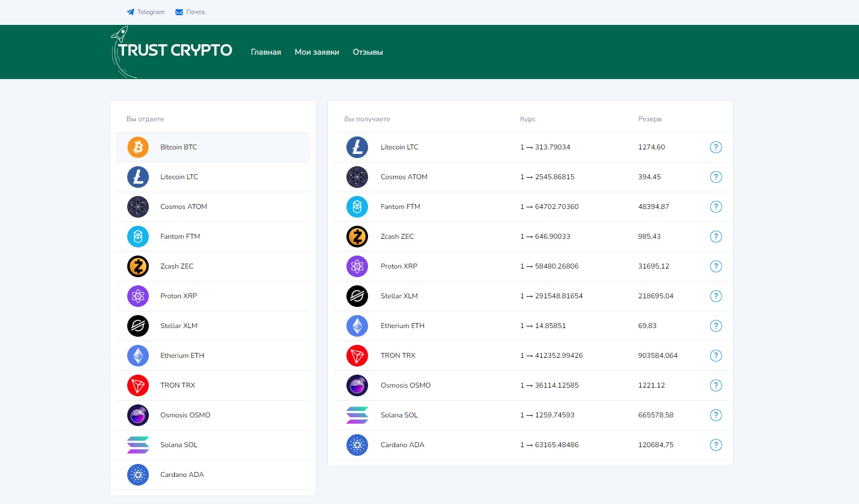Click Proton XRP icon in give list
Screen dimensions: 859x504
coord(138,296)
